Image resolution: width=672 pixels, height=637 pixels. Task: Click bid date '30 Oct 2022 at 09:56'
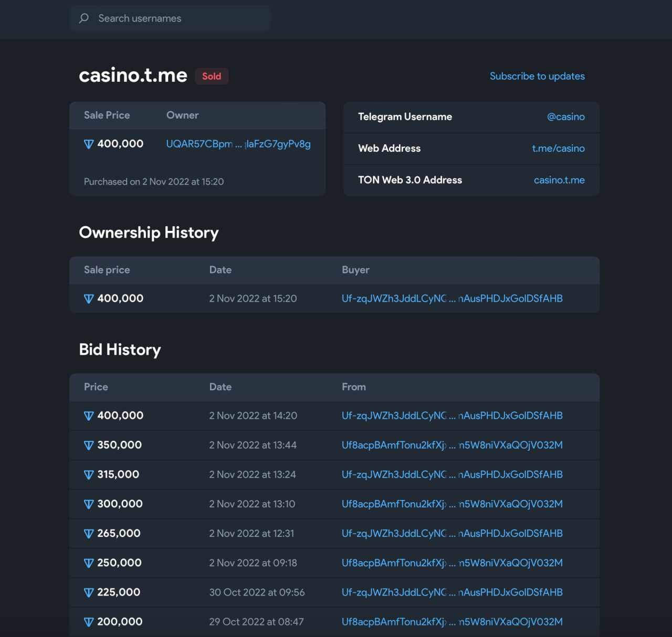257,592
